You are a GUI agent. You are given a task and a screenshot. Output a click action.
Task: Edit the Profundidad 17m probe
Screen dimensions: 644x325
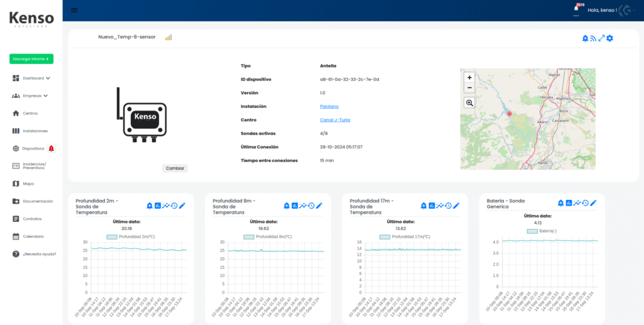pos(457,206)
